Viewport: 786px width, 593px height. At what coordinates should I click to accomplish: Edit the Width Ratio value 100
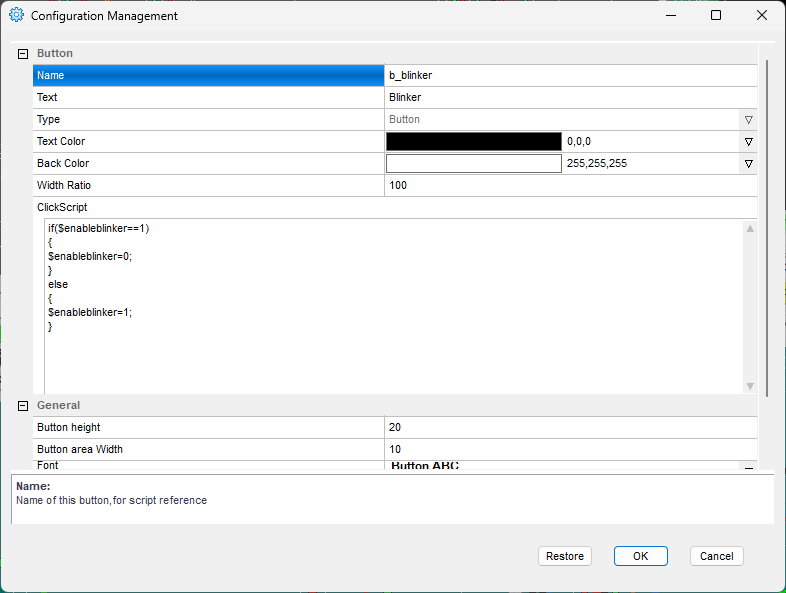click(570, 185)
